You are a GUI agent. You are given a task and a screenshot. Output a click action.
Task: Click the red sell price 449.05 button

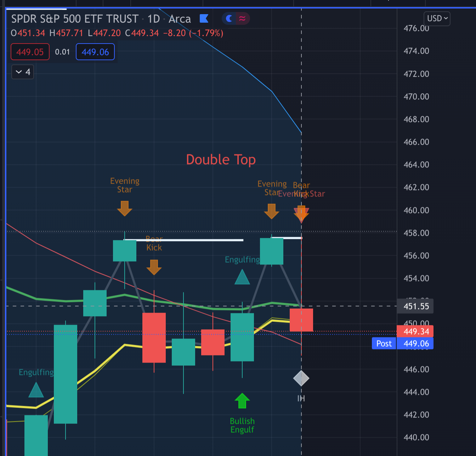pos(30,52)
